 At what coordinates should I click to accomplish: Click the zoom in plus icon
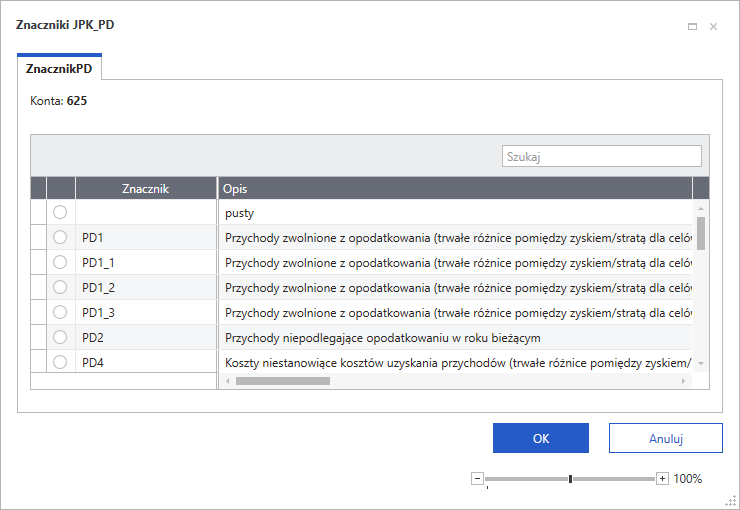click(662, 479)
